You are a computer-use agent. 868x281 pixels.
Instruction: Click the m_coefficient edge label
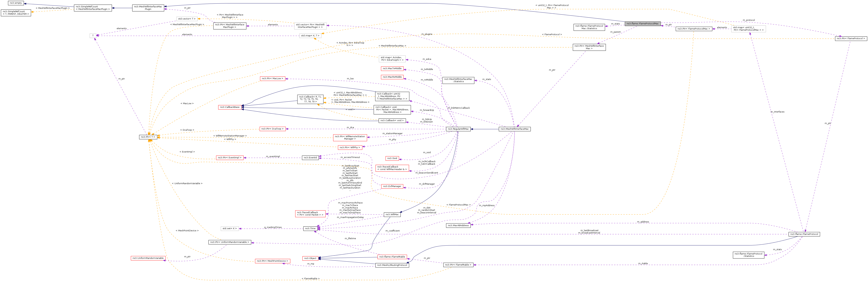(x=393, y=231)
